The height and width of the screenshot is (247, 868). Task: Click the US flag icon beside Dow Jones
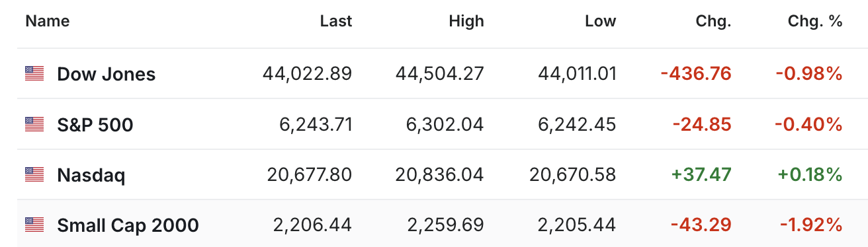[x=34, y=73]
